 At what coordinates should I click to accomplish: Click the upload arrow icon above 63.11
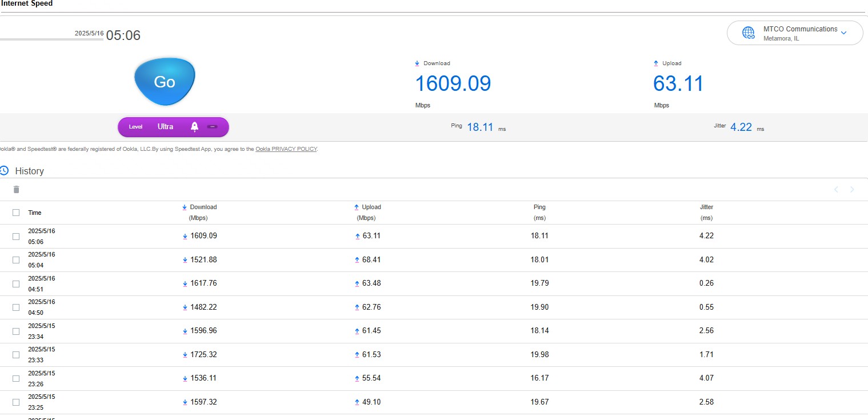[656, 63]
